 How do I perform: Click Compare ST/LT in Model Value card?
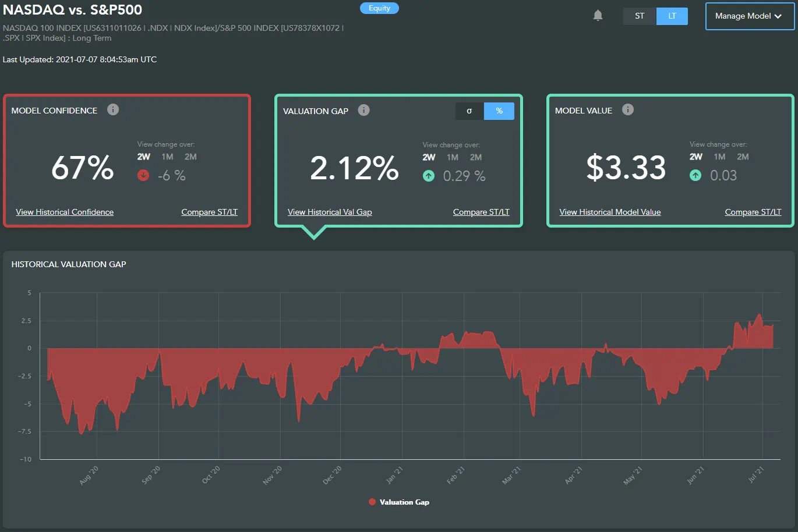(753, 212)
